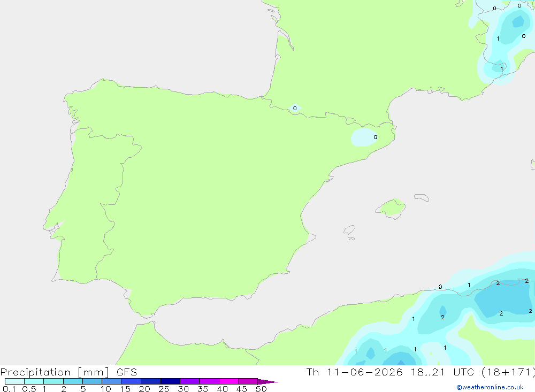Pick the 10–15 mm legend color
Image resolution: width=535 pixels, height=392 pixels.
click(112, 381)
